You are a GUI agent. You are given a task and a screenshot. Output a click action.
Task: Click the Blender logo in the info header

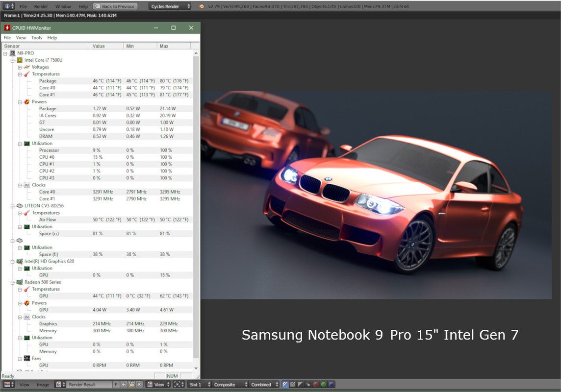(202, 6)
